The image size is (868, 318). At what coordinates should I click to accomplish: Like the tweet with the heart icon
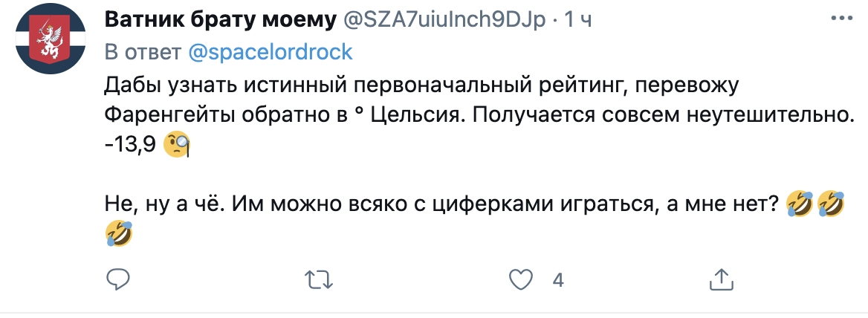click(x=522, y=279)
